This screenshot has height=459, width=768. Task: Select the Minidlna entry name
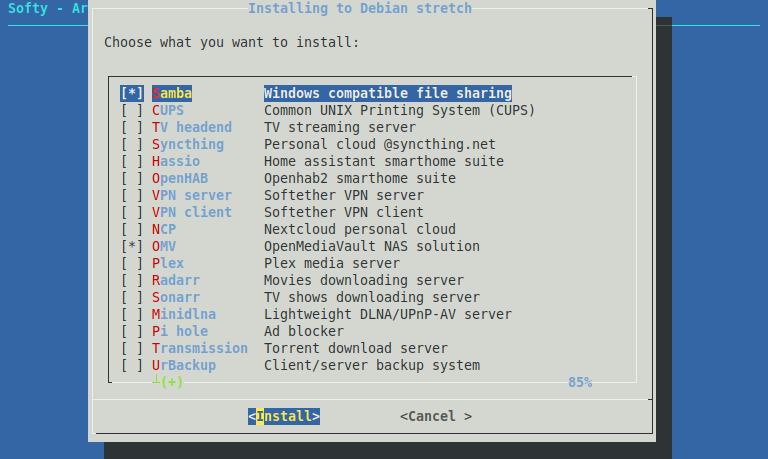pos(184,314)
